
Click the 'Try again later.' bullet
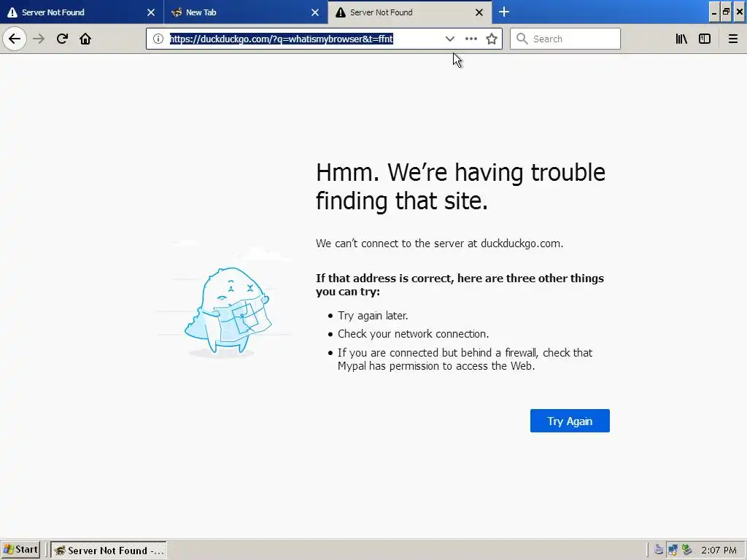pyautogui.click(x=373, y=316)
